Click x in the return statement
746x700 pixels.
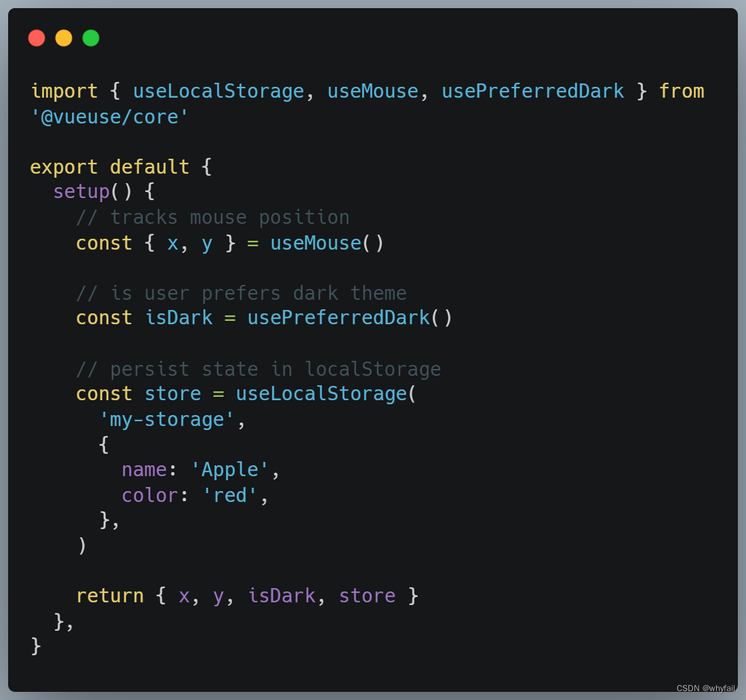click(x=184, y=597)
